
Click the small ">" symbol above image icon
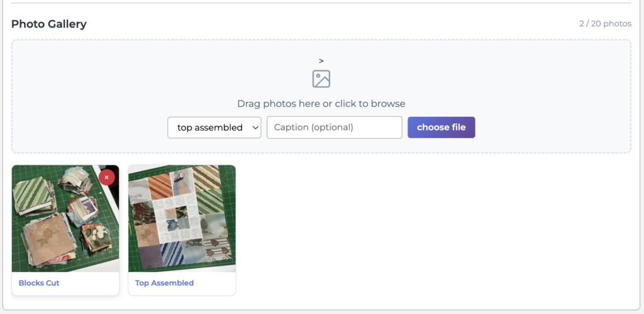coord(321,61)
